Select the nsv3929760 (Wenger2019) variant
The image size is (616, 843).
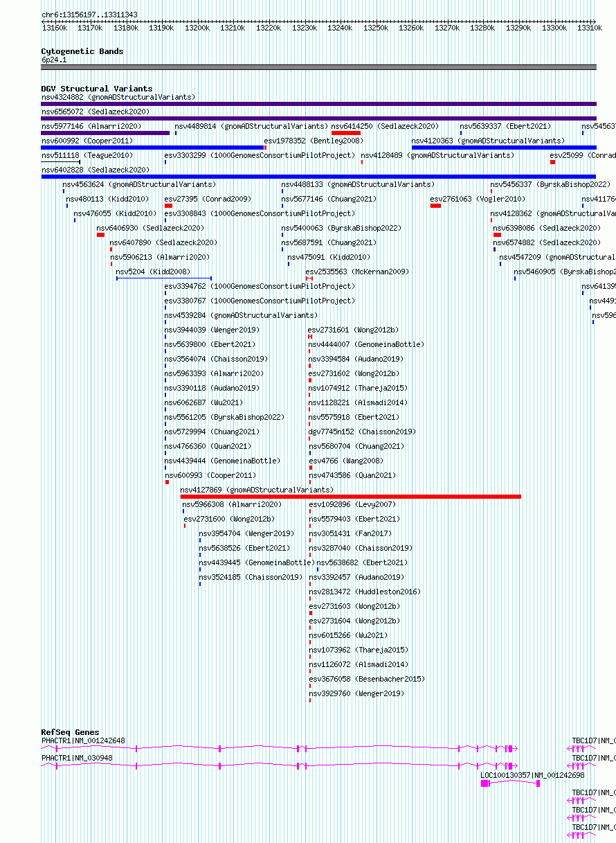pyautogui.click(x=356, y=693)
